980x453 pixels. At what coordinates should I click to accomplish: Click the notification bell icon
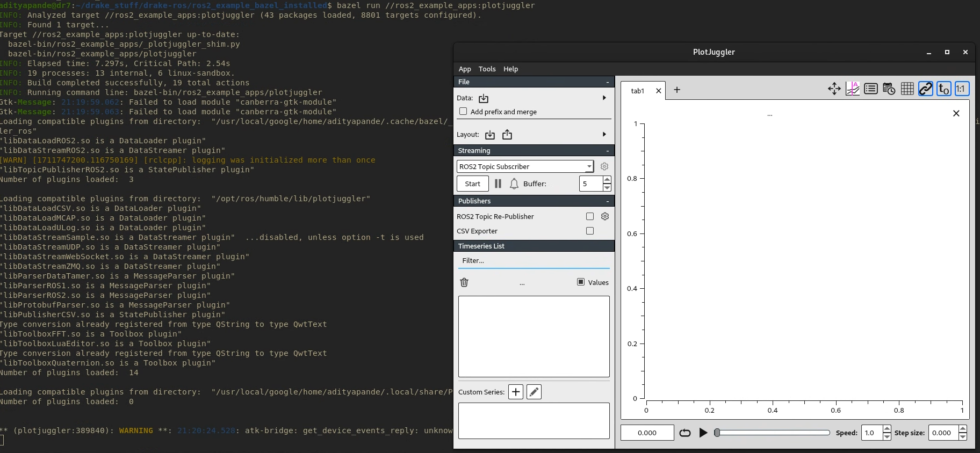pos(514,184)
